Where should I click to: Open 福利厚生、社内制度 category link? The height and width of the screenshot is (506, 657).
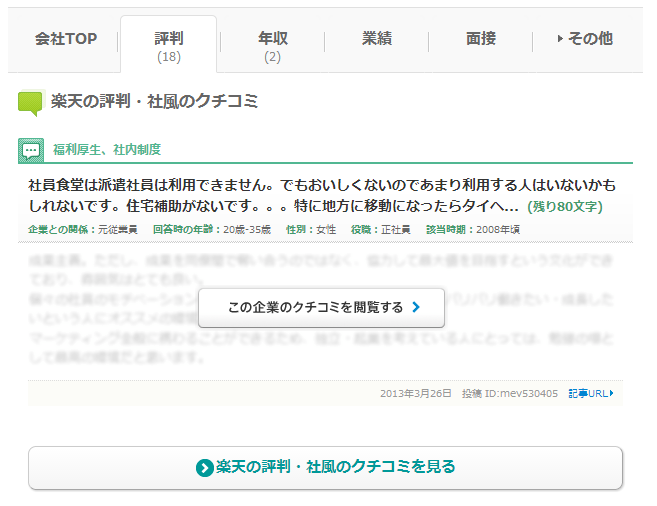tap(107, 150)
